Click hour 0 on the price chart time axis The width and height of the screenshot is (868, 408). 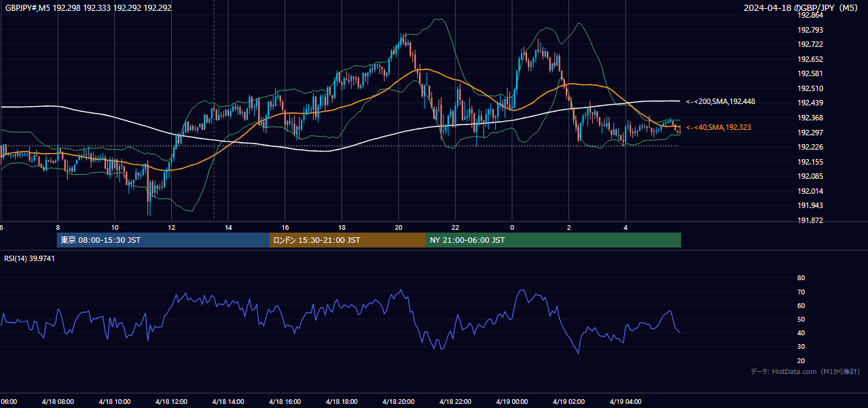pyautogui.click(x=511, y=228)
